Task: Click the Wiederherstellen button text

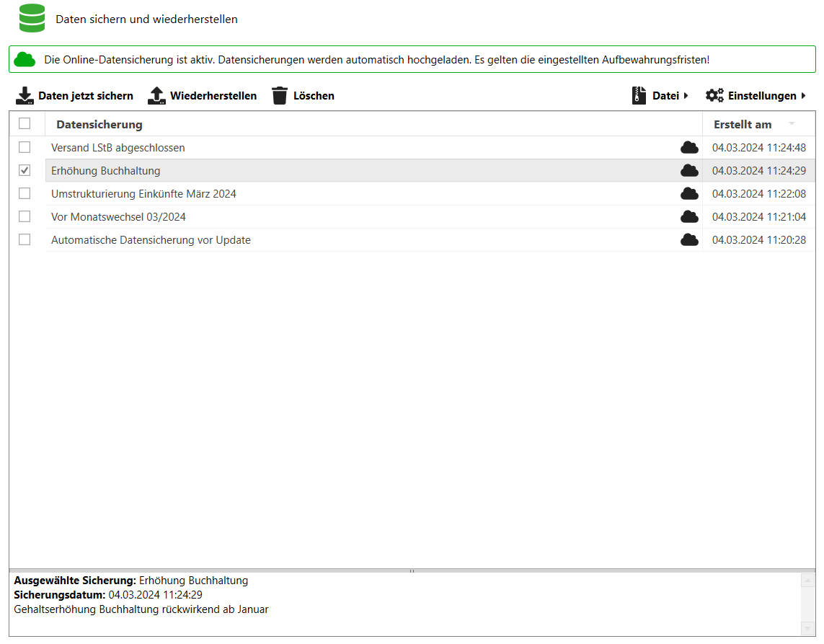Action: tap(213, 96)
